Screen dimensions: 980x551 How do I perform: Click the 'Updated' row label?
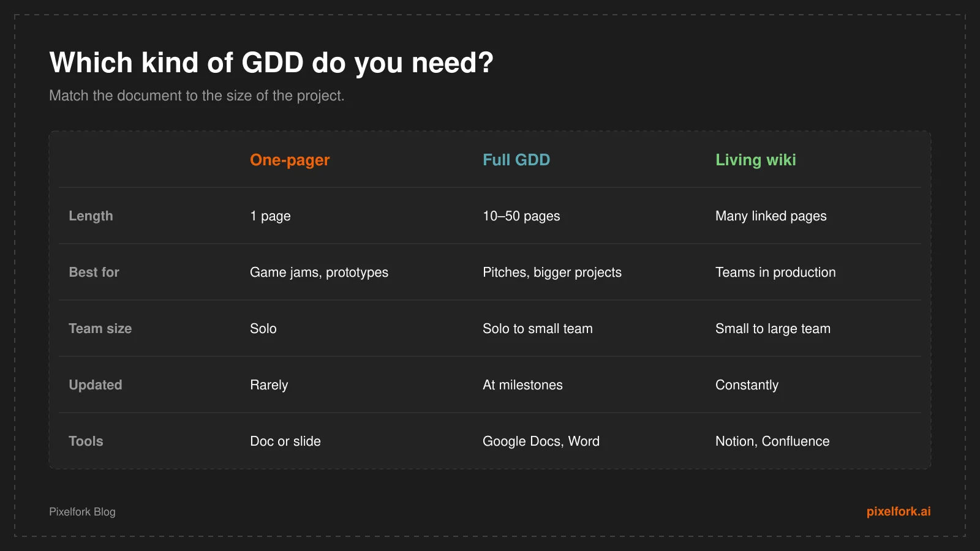click(96, 385)
